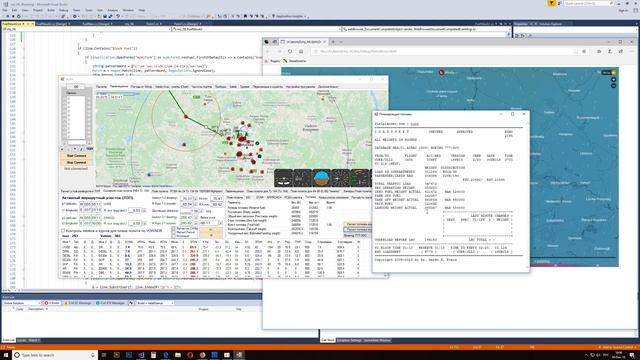Enable the VOR/NDB bearing control checkbox
640x360 pixels.
[x=63, y=231]
